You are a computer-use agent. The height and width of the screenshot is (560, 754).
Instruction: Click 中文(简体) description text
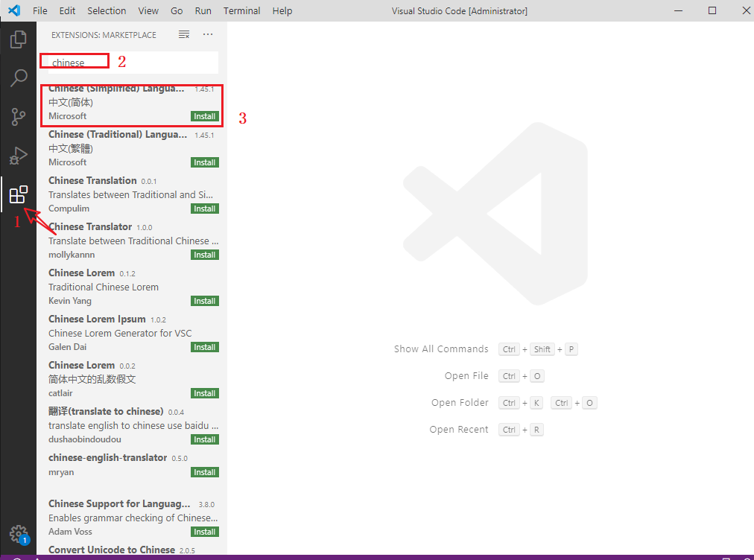[71, 102]
